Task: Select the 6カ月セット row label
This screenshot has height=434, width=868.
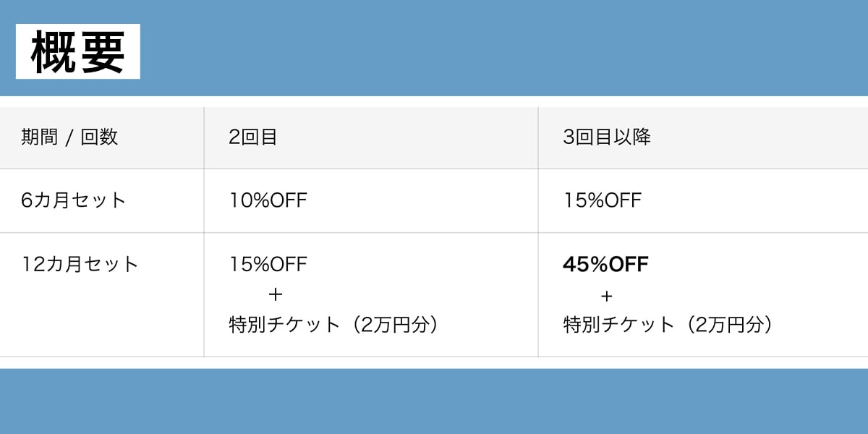Action: click(x=74, y=200)
